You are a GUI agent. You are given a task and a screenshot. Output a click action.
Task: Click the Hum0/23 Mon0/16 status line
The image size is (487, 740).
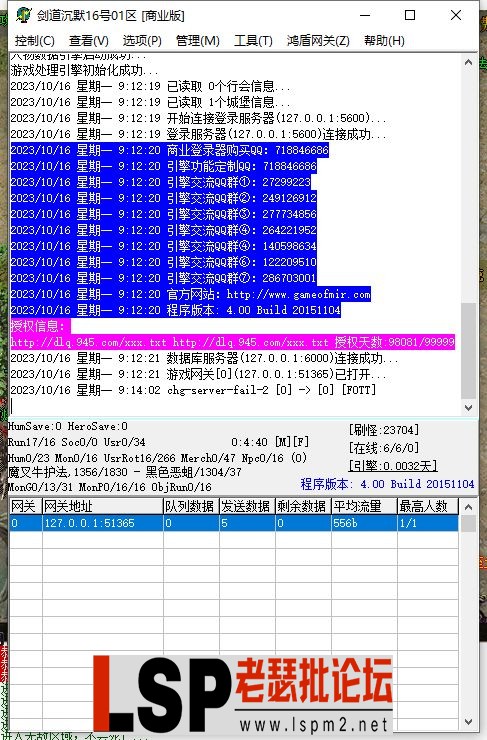[157, 458]
